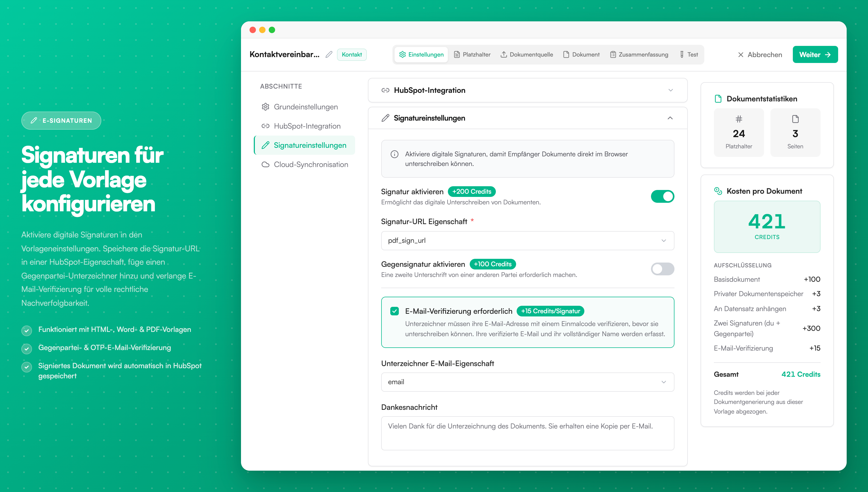
Task: Click the pencil icon to rename Kontaktvereinbar... template
Action: 329,54
